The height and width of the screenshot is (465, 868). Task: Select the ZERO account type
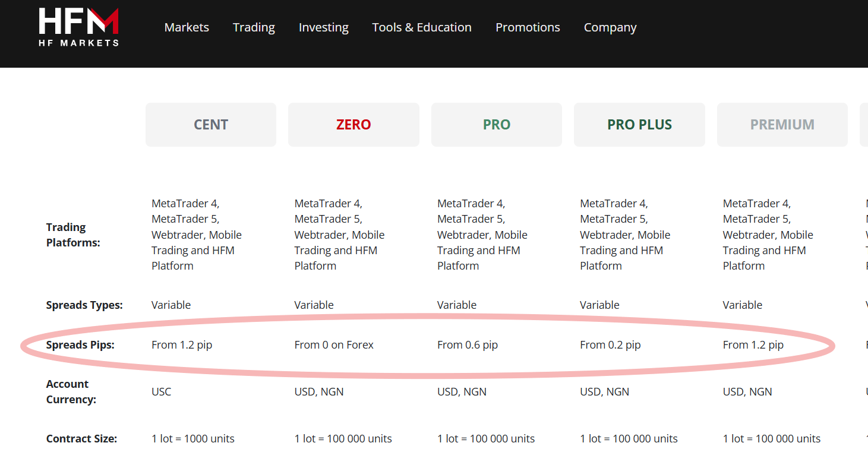click(353, 125)
